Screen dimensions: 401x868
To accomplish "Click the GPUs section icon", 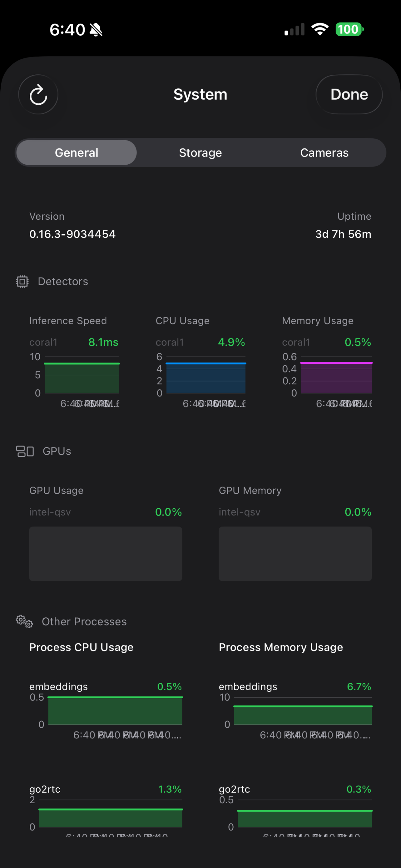I will [x=25, y=451].
